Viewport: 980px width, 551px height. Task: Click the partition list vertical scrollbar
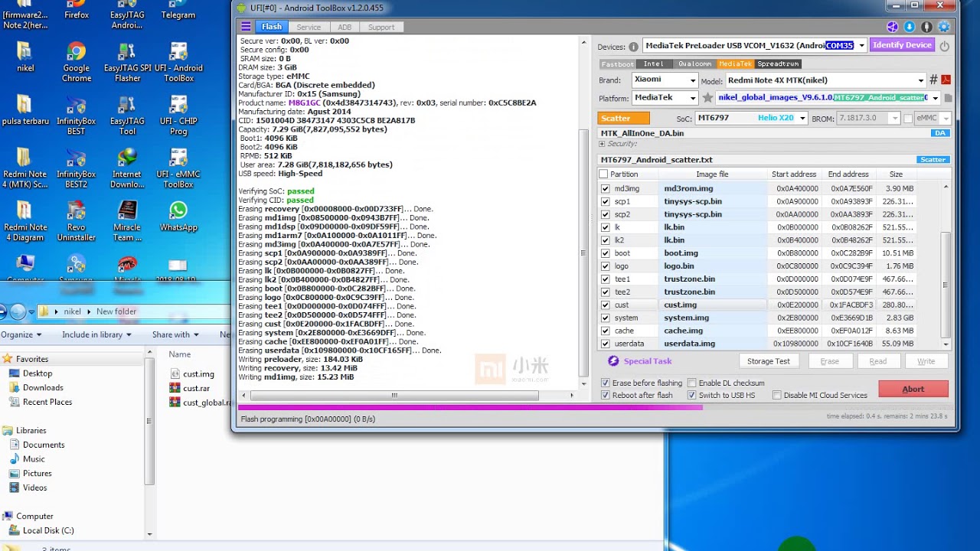pos(946,285)
